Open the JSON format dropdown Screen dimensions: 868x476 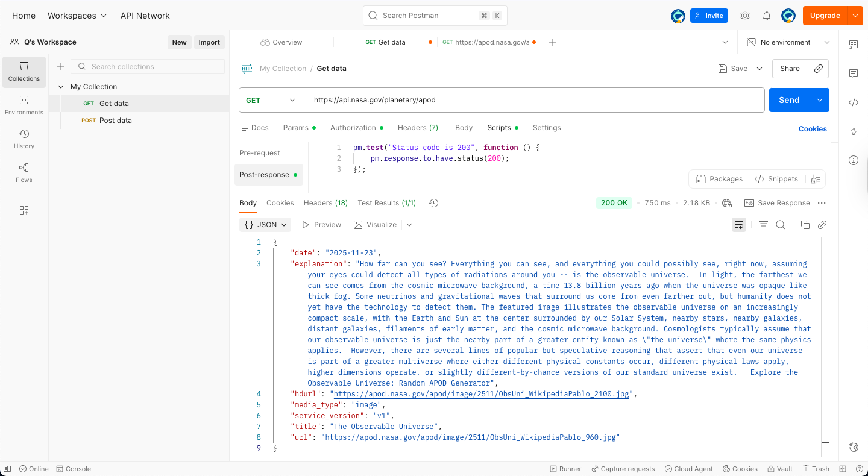point(265,225)
